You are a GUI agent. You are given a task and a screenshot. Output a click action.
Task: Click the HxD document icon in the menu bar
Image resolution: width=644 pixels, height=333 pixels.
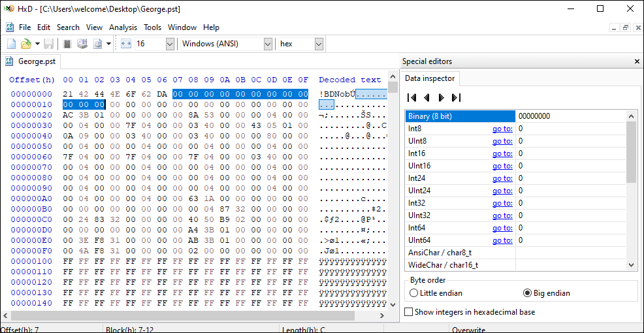click(x=10, y=27)
